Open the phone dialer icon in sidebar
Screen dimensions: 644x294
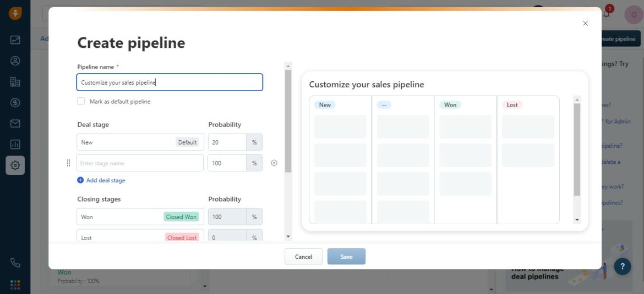point(15,263)
